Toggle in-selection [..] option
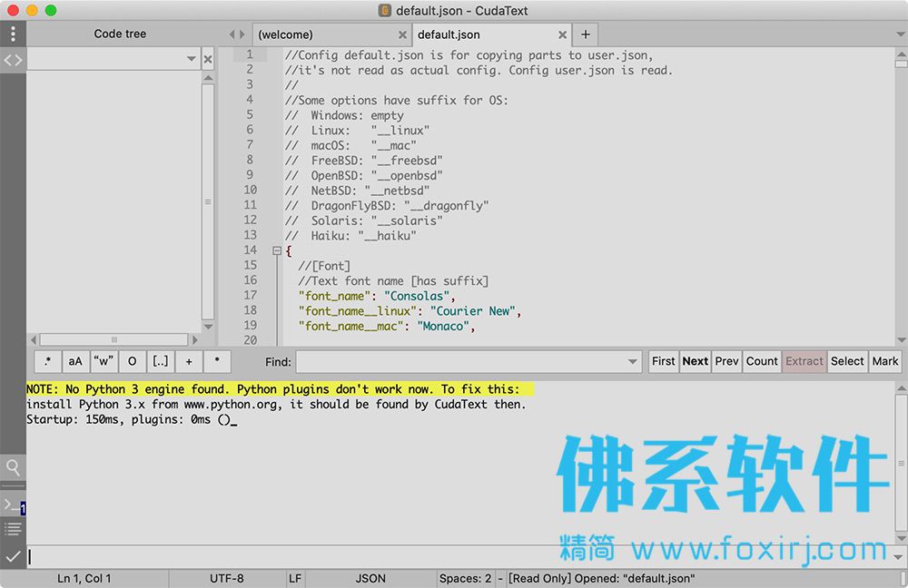The image size is (908, 588). pos(161,361)
